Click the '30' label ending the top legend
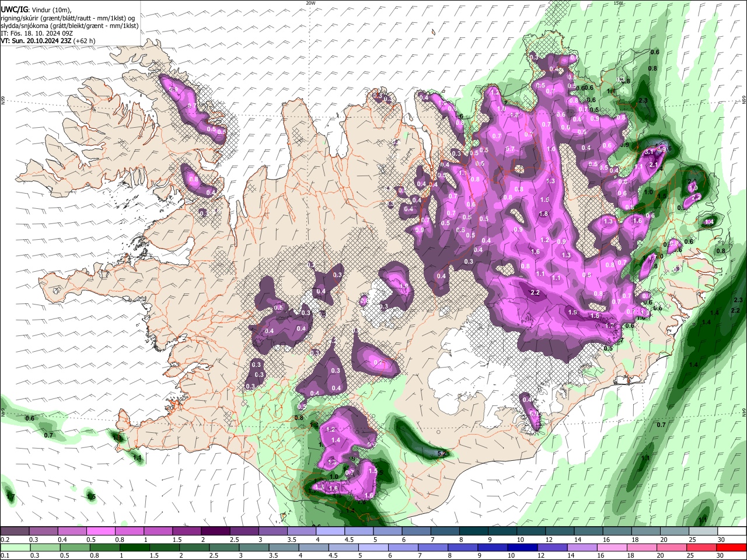This screenshot has width=747, height=560. point(720,540)
